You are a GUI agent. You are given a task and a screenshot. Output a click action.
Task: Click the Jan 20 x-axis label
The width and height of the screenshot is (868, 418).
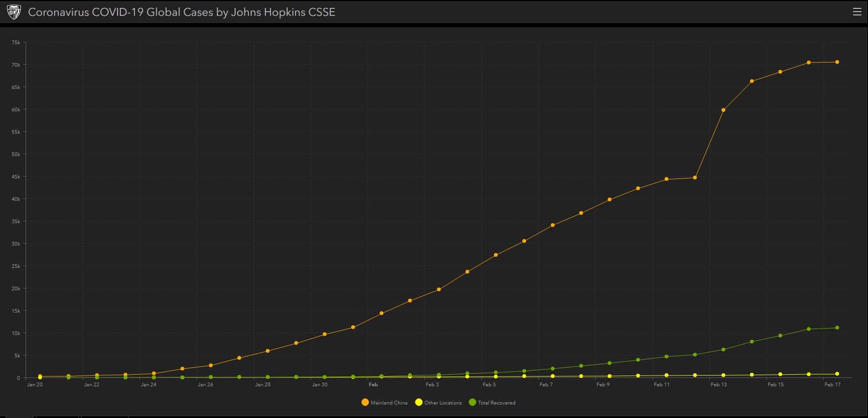pos(35,384)
